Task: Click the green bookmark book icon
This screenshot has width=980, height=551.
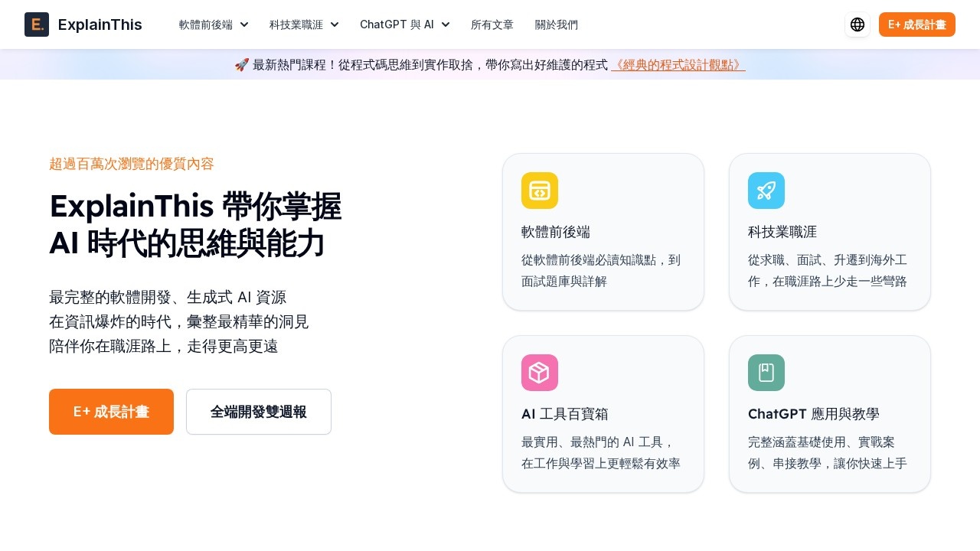Action: [766, 373]
